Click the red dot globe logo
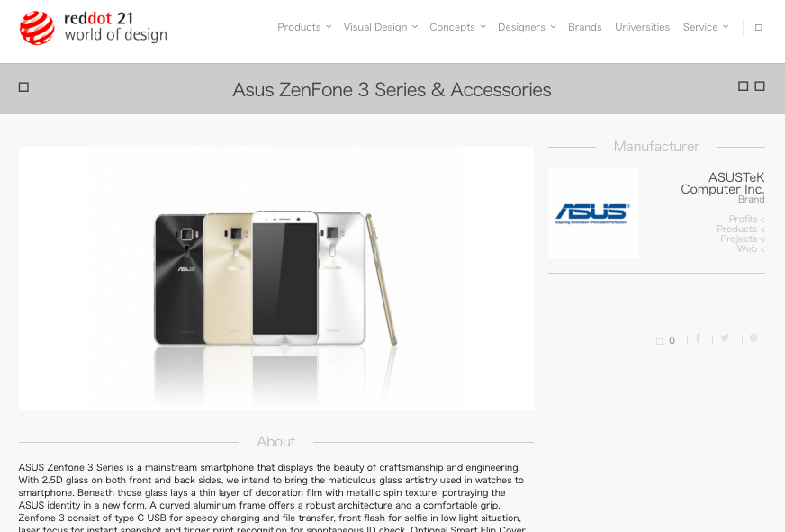Screen dimensions: 785x532 point(37,28)
